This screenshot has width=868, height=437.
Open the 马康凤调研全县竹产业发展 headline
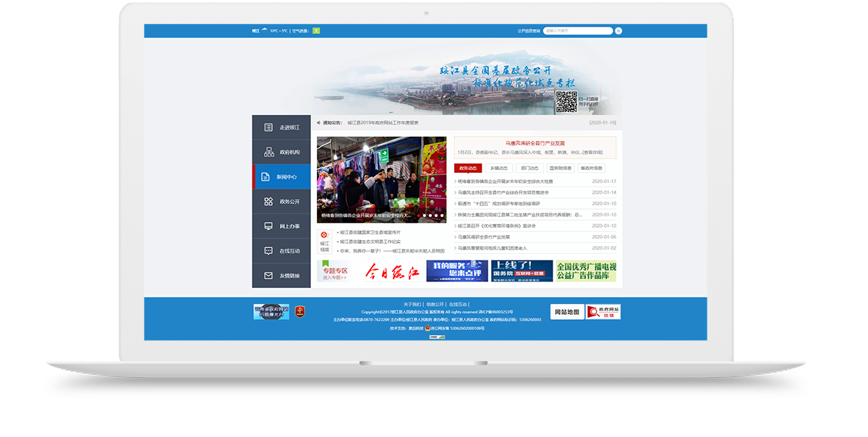[535, 143]
